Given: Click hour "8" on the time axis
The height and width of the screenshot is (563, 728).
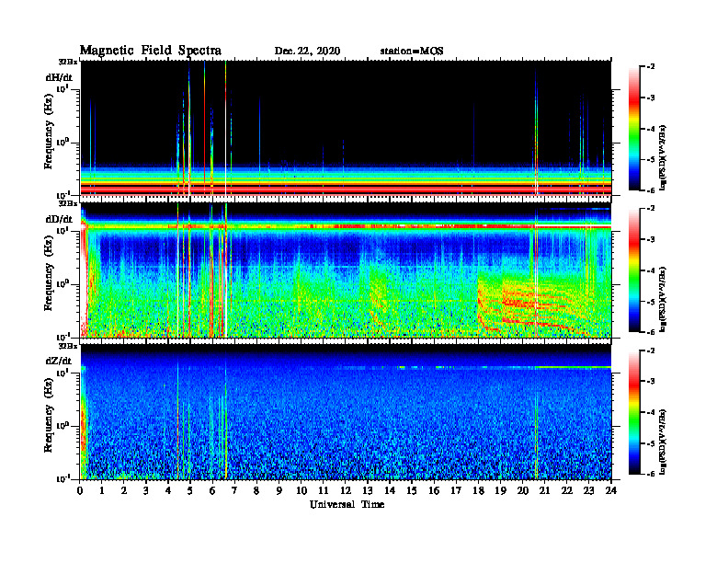Looking at the screenshot, I should 256,491.
